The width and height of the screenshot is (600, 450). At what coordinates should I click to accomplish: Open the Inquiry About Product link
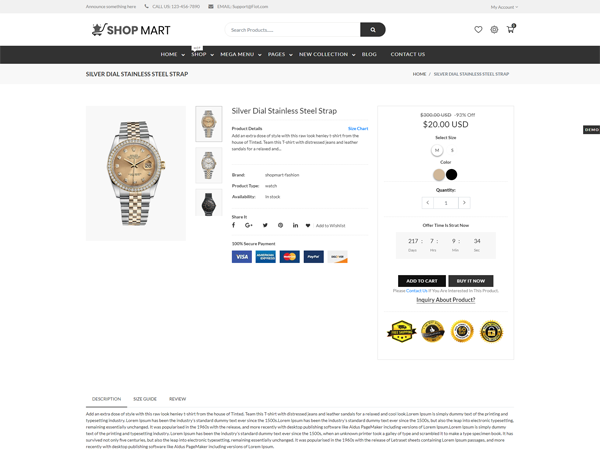click(446, 300)
